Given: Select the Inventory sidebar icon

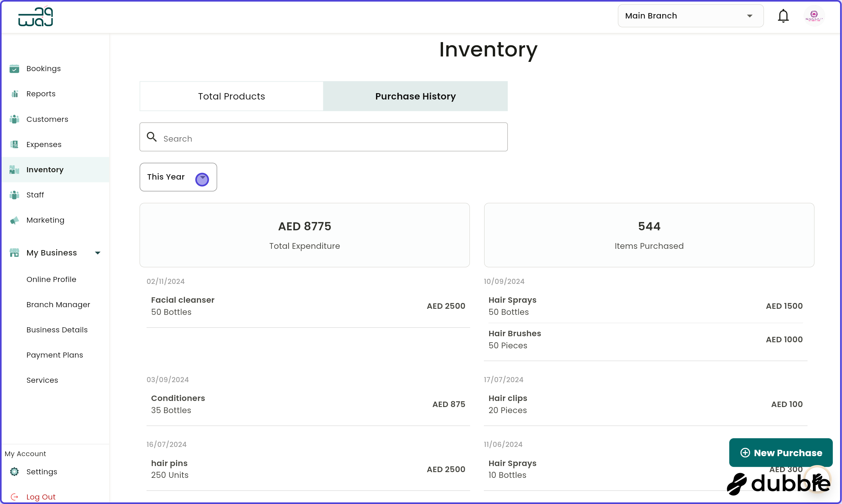Looking at the screenshot, I should point(14,169).
